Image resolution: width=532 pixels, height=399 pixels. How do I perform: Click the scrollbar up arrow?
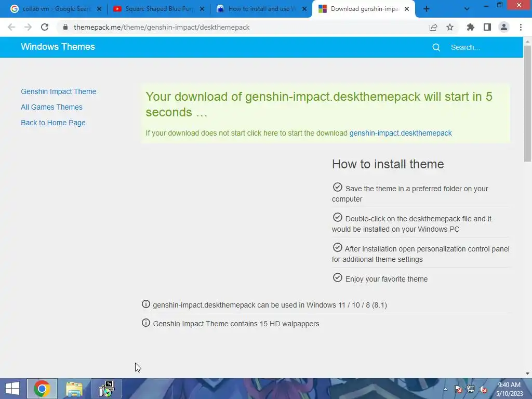pos(527,41)
